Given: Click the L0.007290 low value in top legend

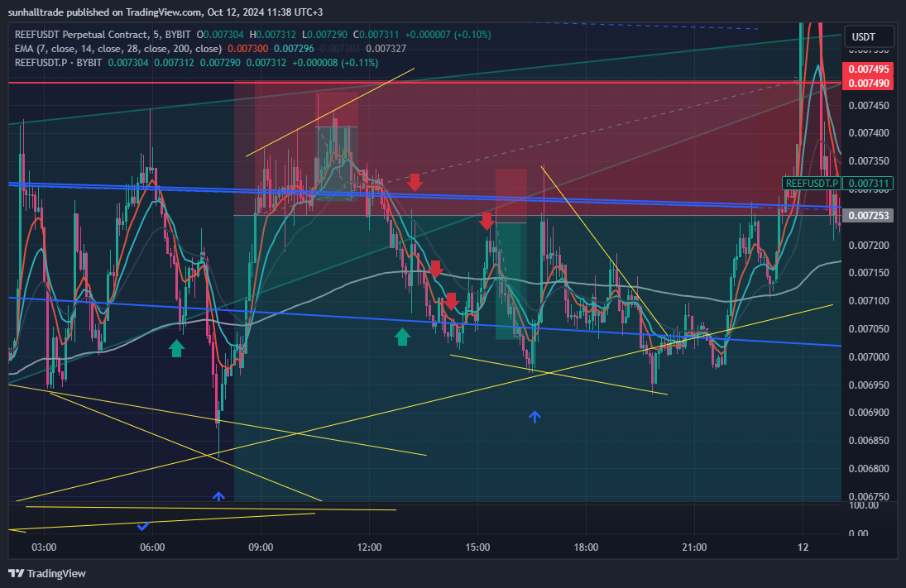Looking at the screenshot, I should (324, 35).
